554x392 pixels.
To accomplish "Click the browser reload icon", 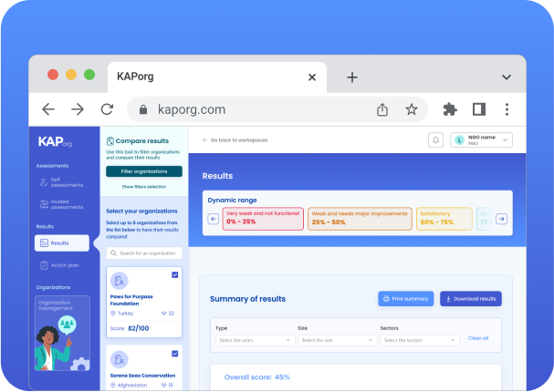I will point(107,109).
